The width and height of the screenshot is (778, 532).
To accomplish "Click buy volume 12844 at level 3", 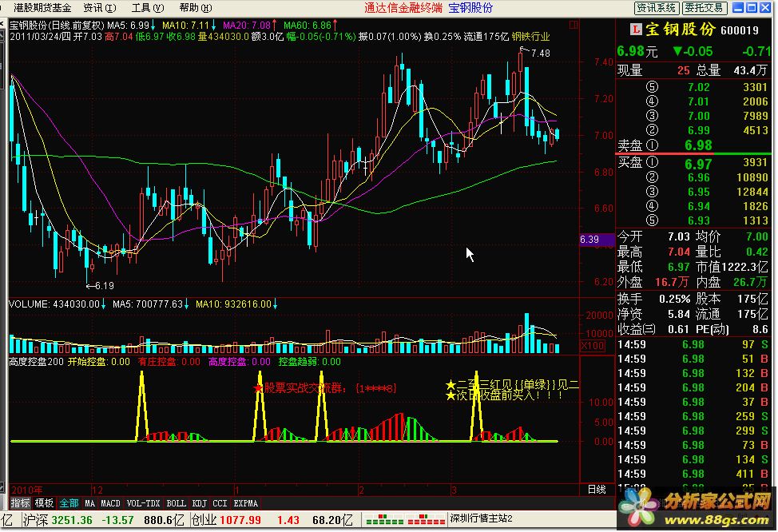I will tap(752, 192).
